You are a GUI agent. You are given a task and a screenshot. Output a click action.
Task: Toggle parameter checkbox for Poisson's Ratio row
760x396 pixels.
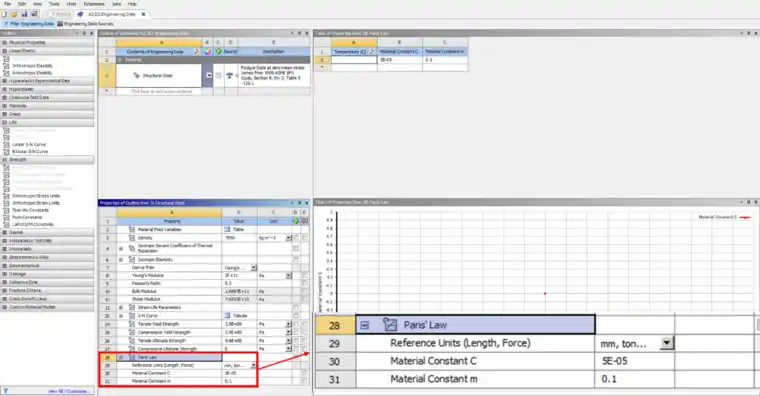click(304, 283)
